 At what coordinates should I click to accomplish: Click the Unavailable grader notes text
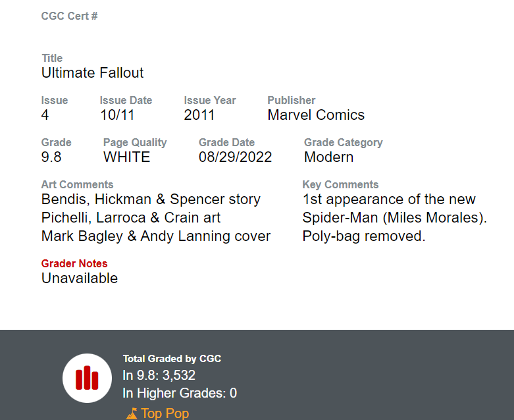click(x=80, y=278)
